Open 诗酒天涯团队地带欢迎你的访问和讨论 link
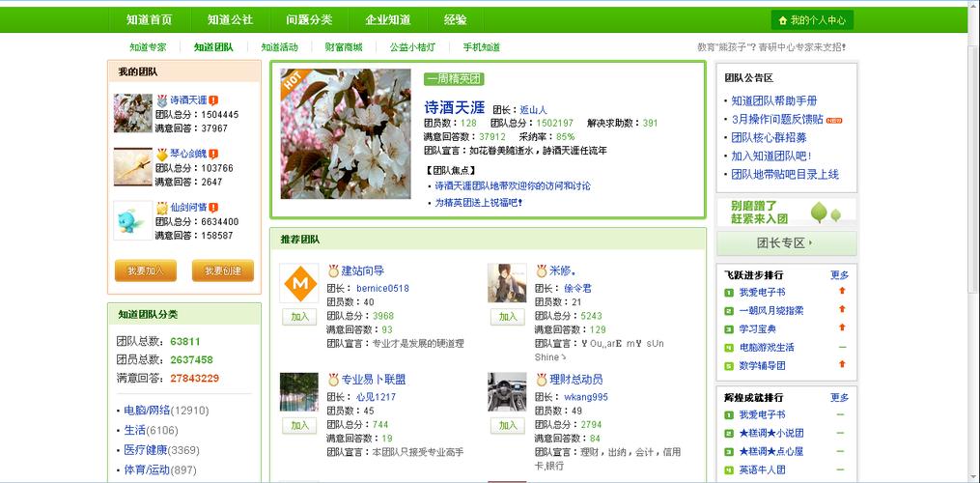980x483 pixels. [513, 185]
